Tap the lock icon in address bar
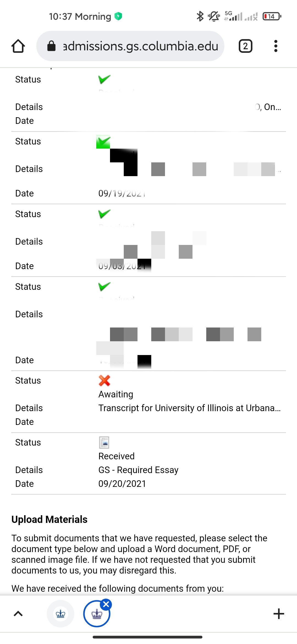 [x=51, y=46]
